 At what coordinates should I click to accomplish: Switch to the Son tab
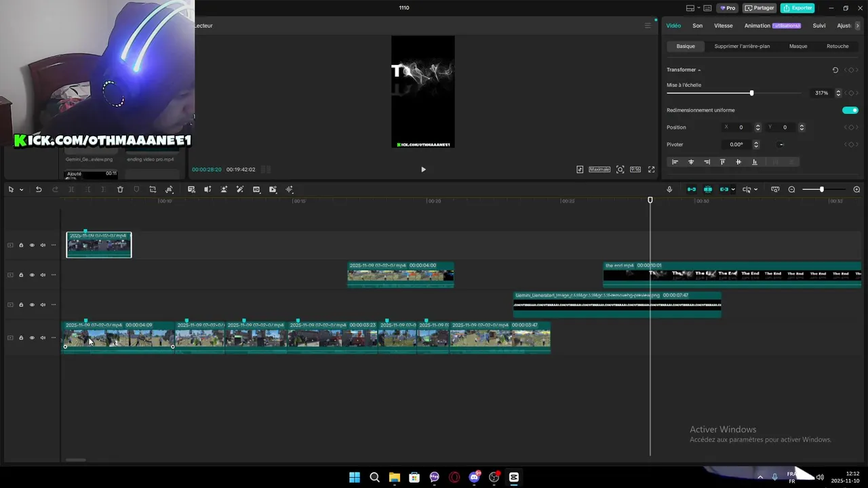tap(697, 26)
